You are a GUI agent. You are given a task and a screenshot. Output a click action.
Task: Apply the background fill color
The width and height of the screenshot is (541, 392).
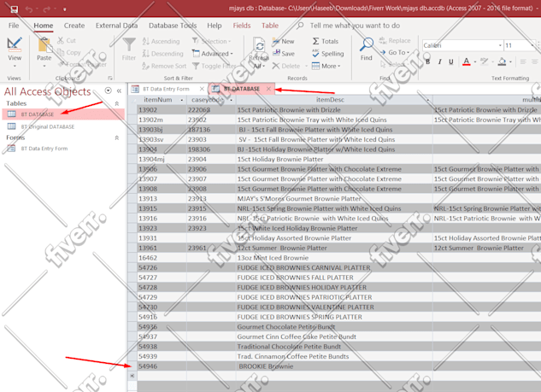coord(502,61)
